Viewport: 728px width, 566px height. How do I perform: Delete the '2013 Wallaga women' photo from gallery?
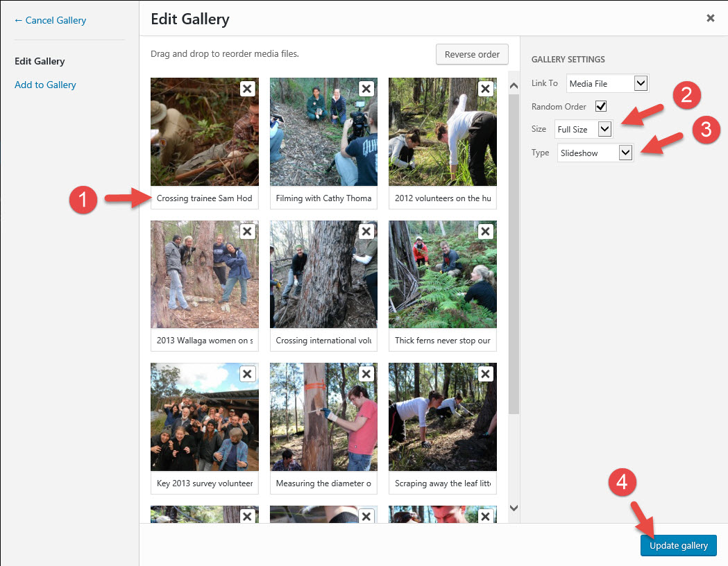[x=247, y=231]
